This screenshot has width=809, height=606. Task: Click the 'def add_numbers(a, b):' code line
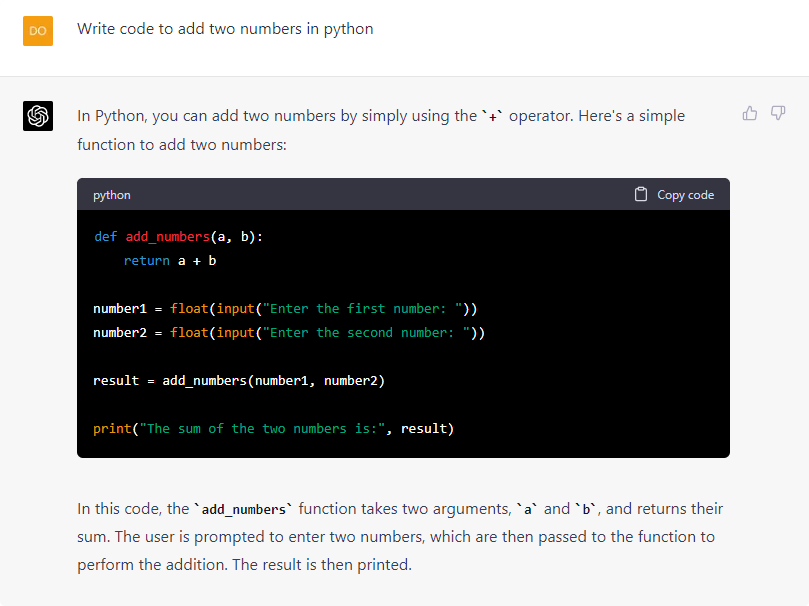point(179,237)
